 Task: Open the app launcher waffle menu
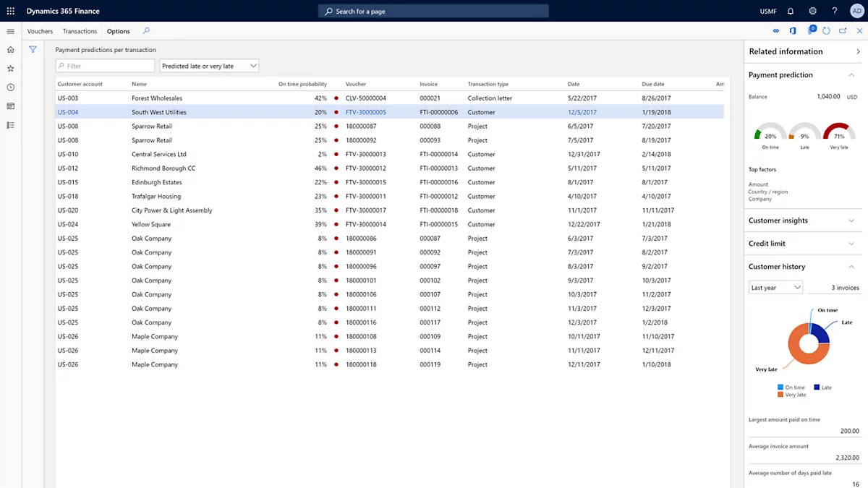[10, 11]
